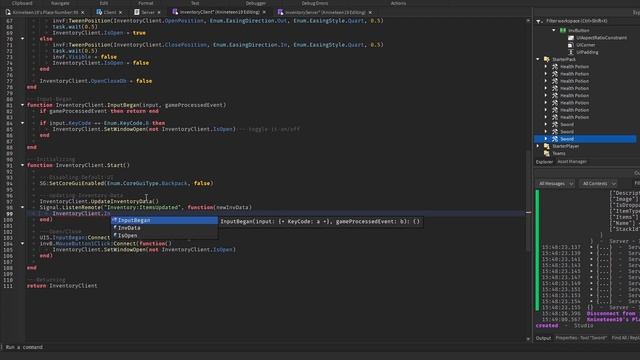Click the 'return InventoryClient' line
This screenshot has height=360, width=640.
tap(62, 286)
